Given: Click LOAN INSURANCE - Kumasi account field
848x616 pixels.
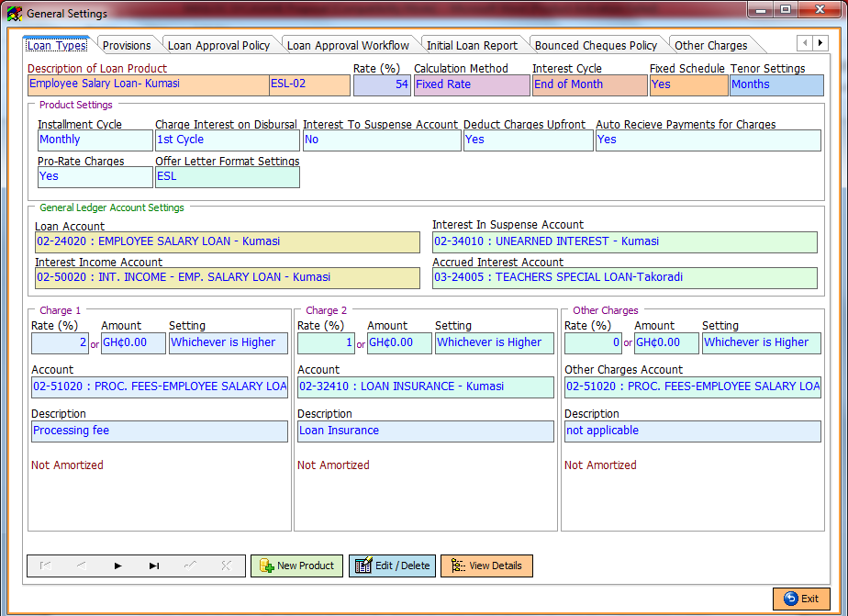Looking at the screenshot, I should 426,387.
